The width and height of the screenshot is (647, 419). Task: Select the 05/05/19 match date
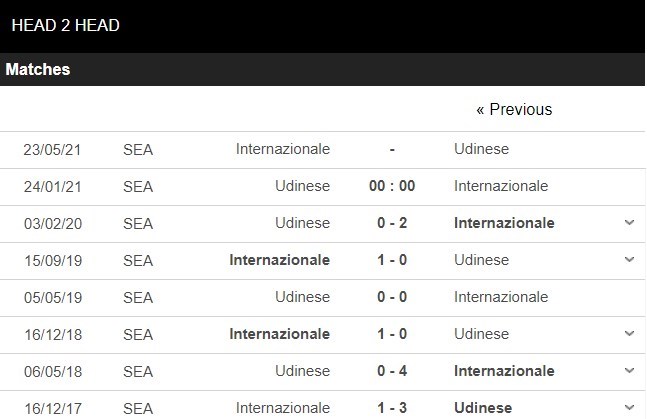53,297
